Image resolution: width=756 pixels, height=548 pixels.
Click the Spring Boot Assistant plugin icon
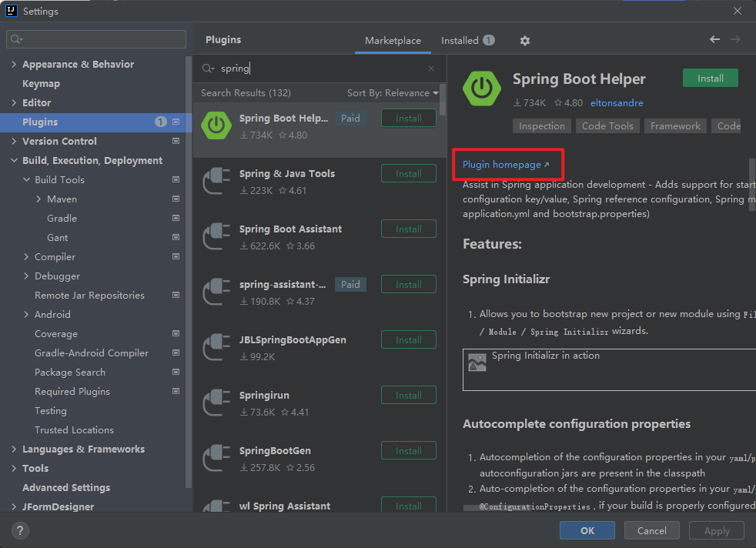(216, 236)
